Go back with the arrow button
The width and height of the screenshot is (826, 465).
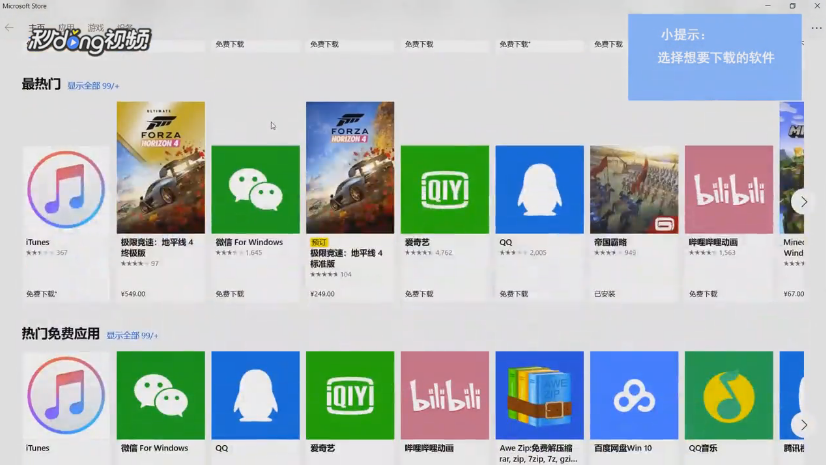[9, 27]
